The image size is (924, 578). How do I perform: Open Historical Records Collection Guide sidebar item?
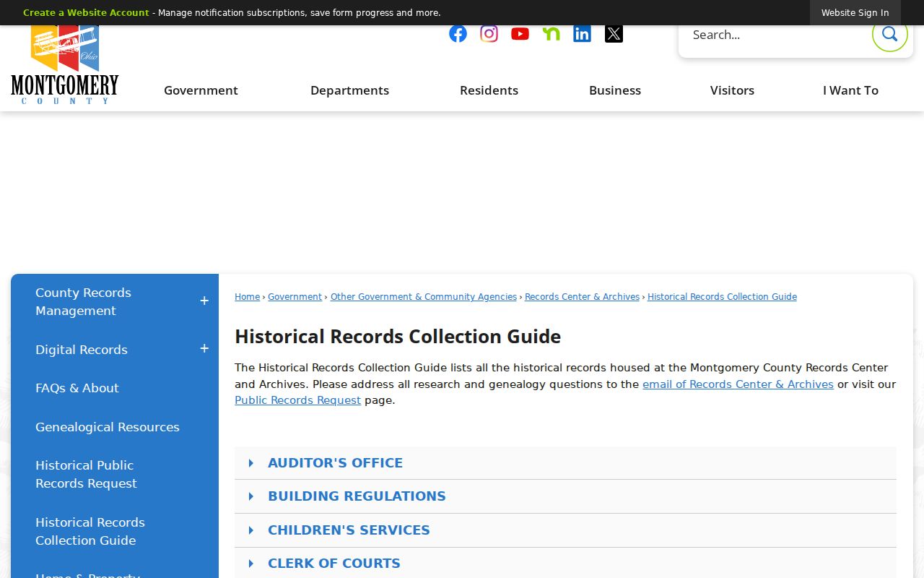pos(90,531)
